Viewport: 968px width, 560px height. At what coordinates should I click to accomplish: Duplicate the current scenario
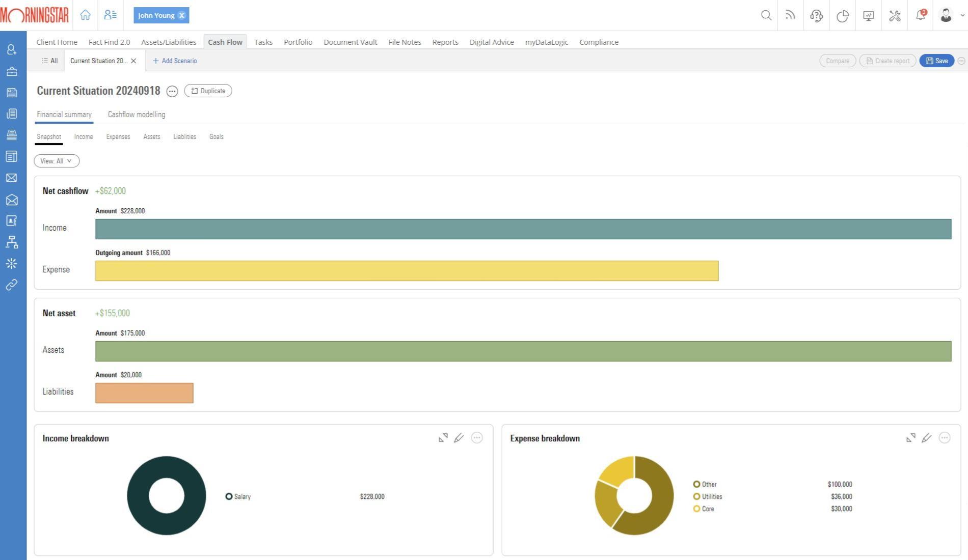pyautogui.click(x=208, y=91)
